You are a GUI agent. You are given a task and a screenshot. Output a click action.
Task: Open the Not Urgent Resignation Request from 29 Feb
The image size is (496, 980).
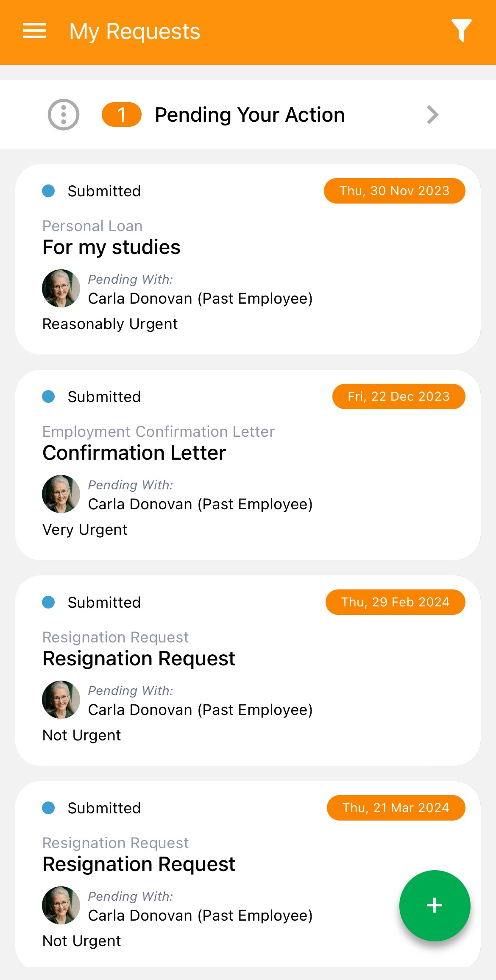[x=139, y=659]
